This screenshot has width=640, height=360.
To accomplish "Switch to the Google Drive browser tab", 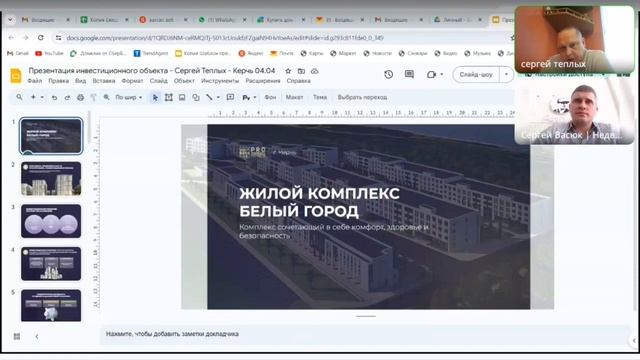I will click(457, 20).
